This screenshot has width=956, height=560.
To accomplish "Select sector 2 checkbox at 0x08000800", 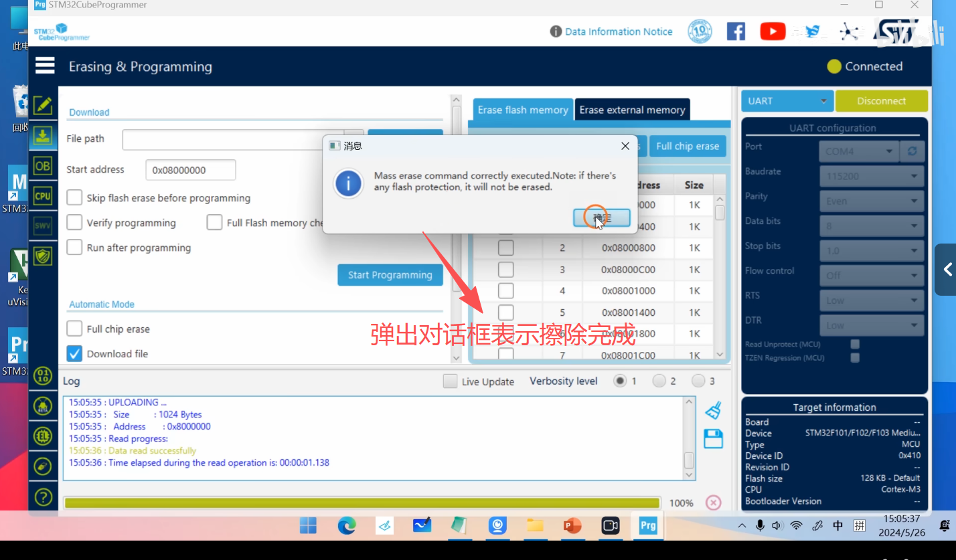I will point(506,248).
